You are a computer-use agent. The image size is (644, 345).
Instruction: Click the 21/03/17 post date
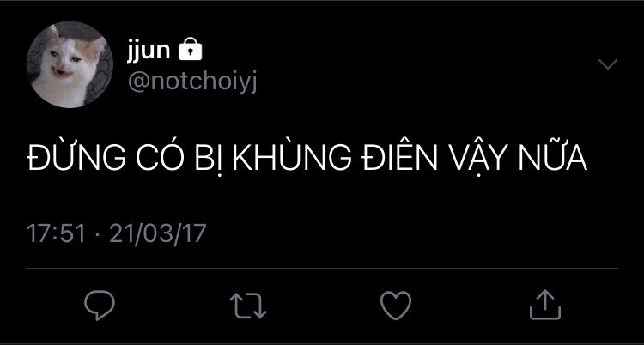click(x=158, y=233)
